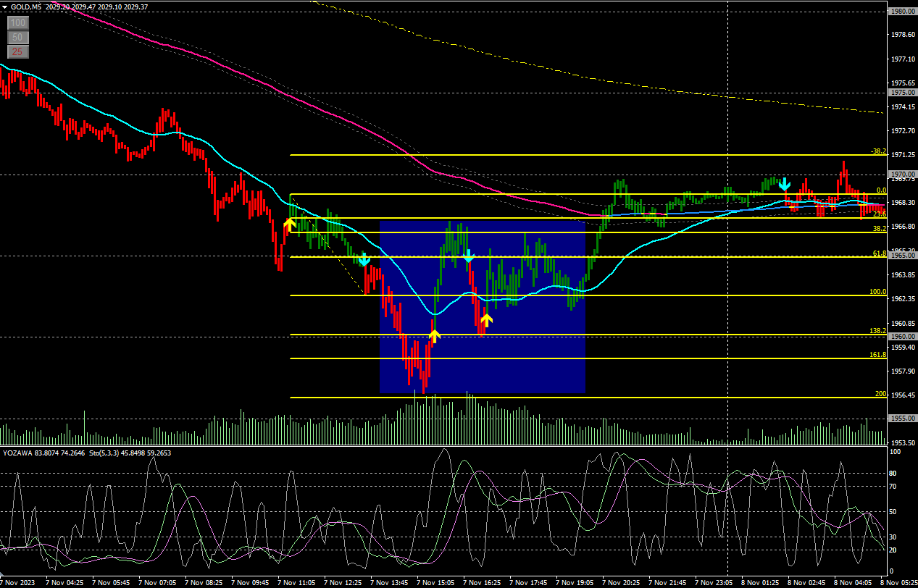Click the 1962.35 price axis value

point(903,299)
